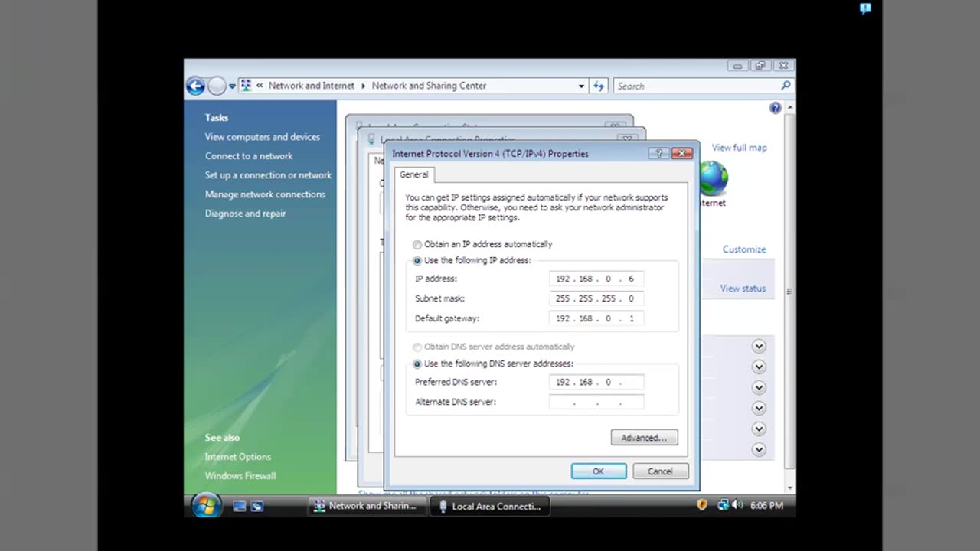Open Windows Firewall under See also
Viewport: 980px width, 551px height.
240,476
